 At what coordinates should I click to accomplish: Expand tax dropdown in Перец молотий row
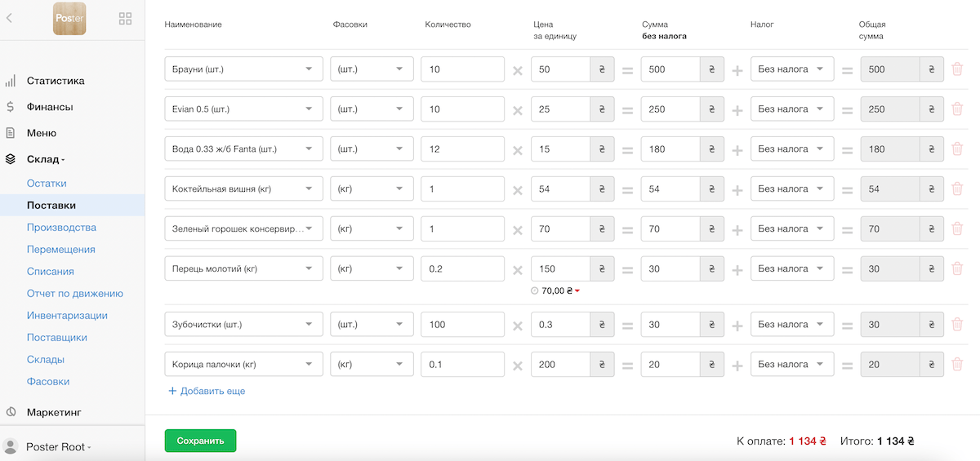(x=791, y=268)
